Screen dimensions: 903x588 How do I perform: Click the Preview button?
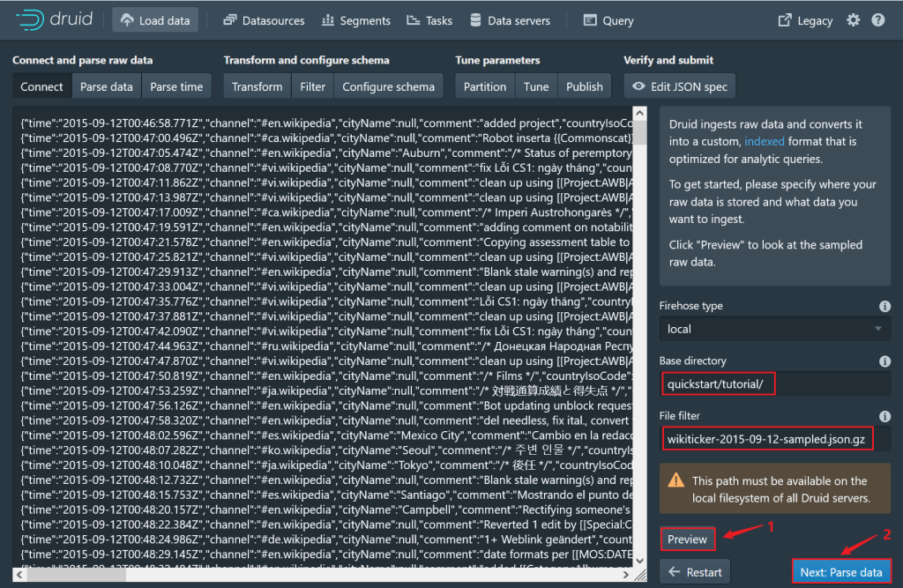coord(687,539)
